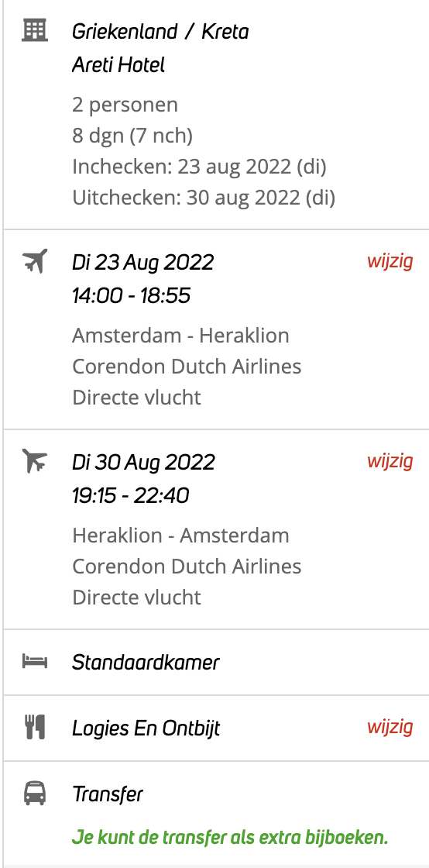Viewport: 429px width, 868px height.
Task: Click wijzig next to Logies En Ontbijt
Action: [390, 727]
